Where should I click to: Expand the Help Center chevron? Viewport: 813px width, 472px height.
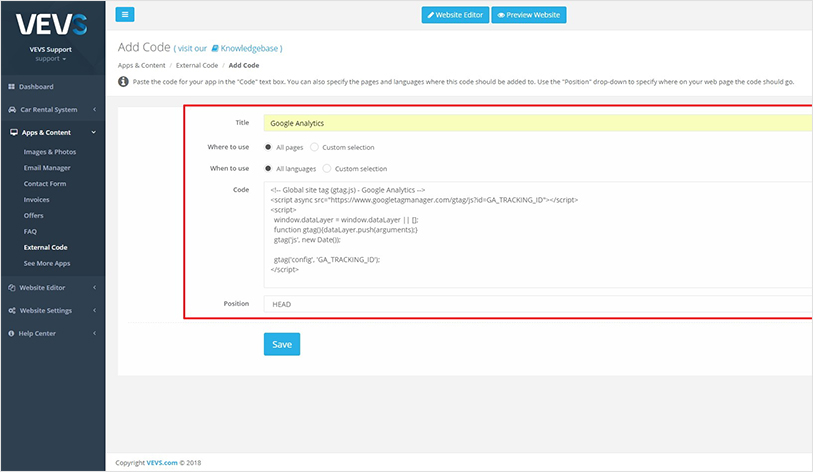pos(94,334)
